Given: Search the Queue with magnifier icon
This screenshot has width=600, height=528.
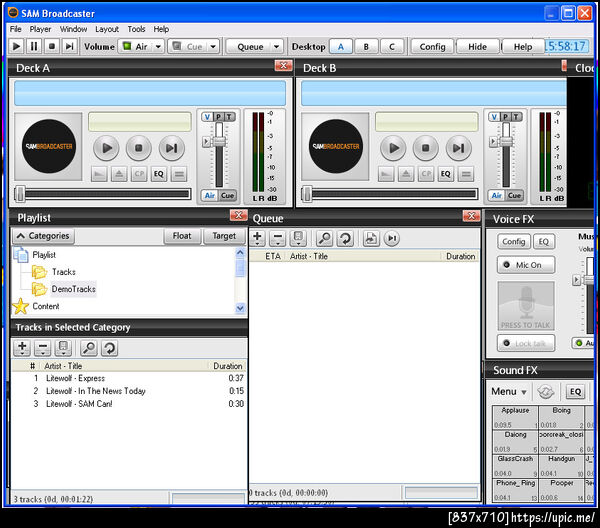Looking at the screenshot, I should click(x=325, y=238).
